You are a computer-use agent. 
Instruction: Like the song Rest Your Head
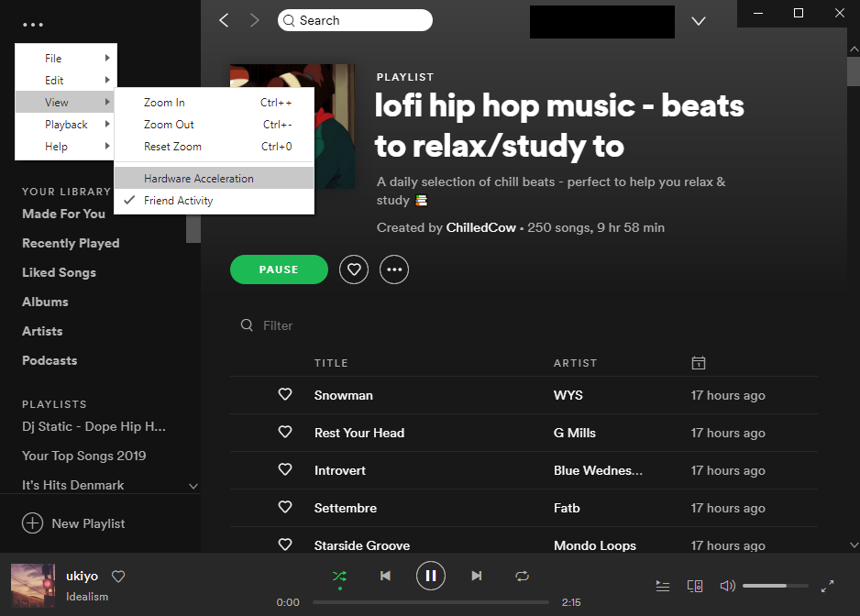click(285, 433)
